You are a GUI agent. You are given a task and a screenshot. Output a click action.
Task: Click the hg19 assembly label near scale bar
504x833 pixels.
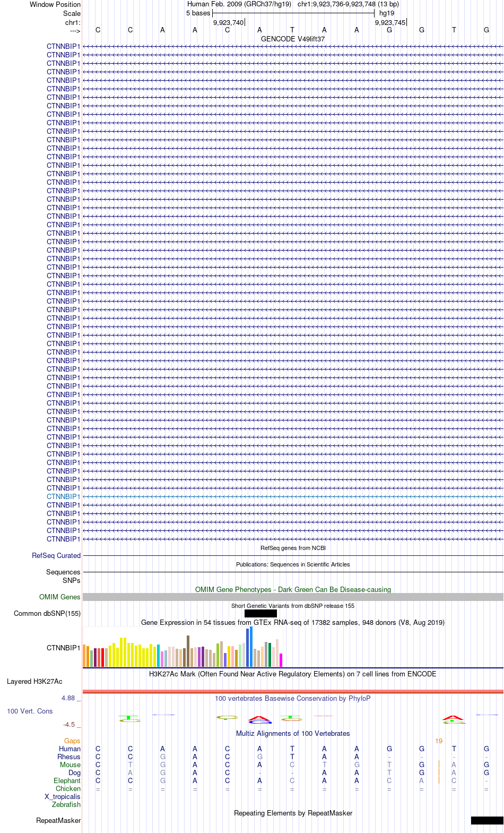[387, 13]
